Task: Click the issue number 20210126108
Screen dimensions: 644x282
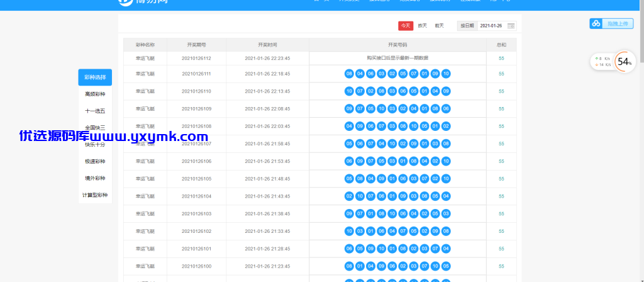Action: 196,126
